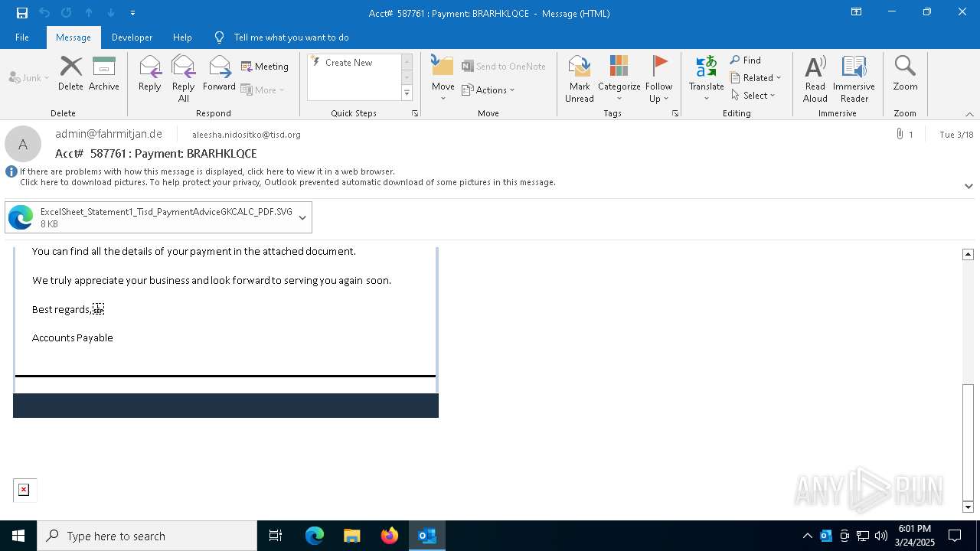980x551 pixels.
Task: Open Windows Start menu
Action: pyautogui.click(x=18, y=536)
